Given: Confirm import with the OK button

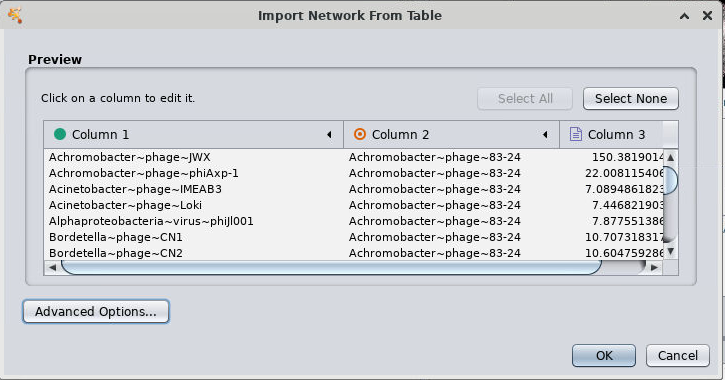Looking at the screenshot, I should 604,355.
